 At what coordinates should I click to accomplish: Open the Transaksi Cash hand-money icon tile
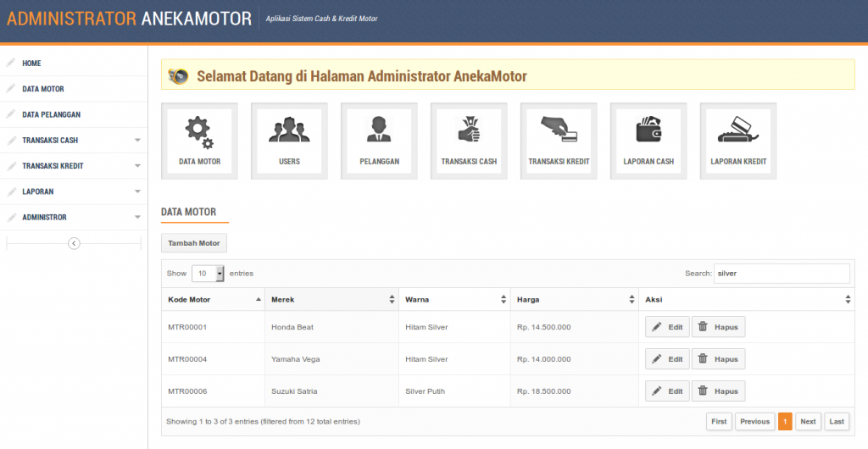click(x=469, y=141)
